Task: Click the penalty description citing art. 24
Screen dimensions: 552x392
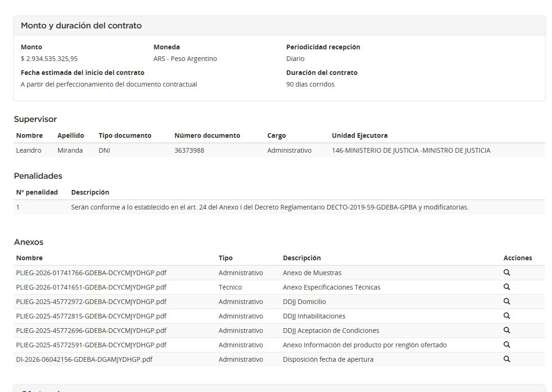Action: point(270,207)
